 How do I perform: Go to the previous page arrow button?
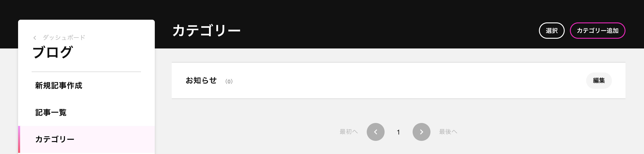pos(376,132)
